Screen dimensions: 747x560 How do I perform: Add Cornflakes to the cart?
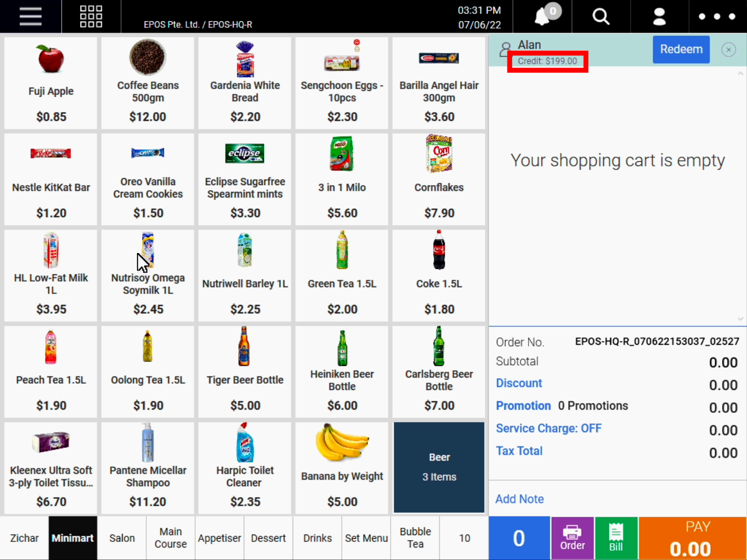tap(439, 179)
